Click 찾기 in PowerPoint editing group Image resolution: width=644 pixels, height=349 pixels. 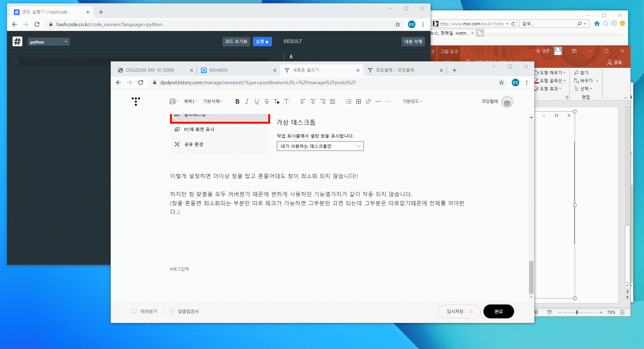tap(581, 73)
